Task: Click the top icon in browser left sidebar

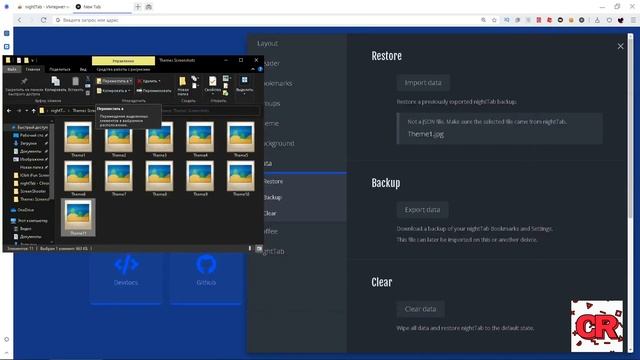Action: click(x=7, y=33)
